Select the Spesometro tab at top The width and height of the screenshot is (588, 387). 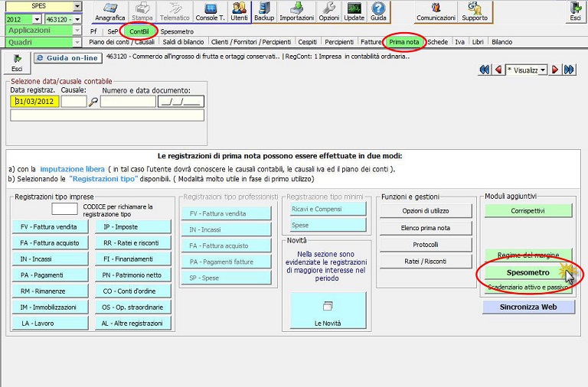177,31
